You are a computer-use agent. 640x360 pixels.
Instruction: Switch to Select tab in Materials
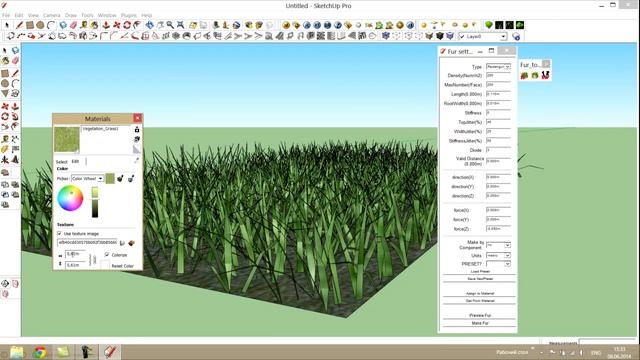coord(62,162)
